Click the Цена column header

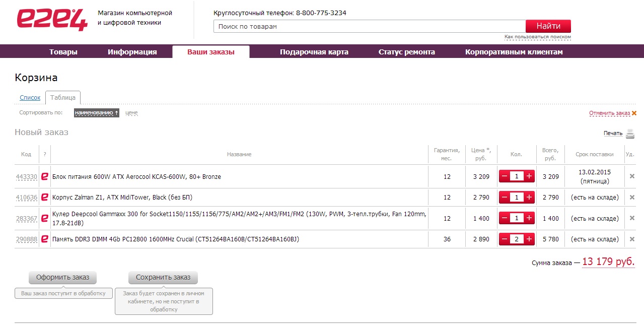click(x=481, y=154)
